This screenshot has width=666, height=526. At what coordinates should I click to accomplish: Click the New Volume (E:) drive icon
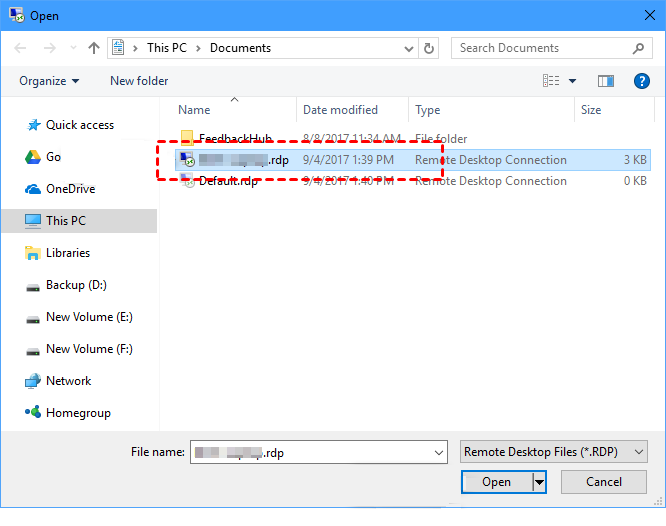(33, 320)
